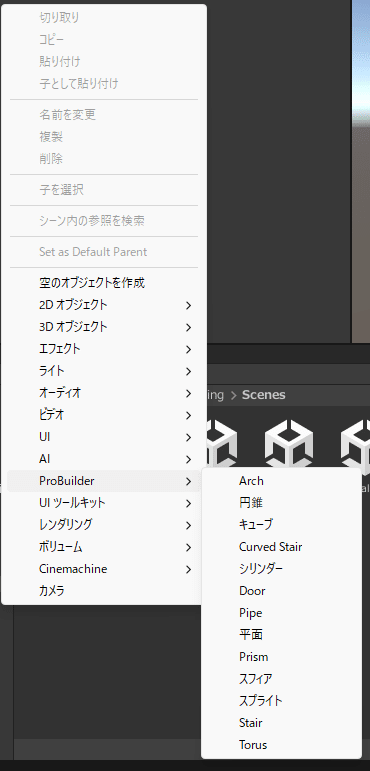370x771 pixels.
Task: Create a ProBuilder Stair shape
Action: click(281, 723)
